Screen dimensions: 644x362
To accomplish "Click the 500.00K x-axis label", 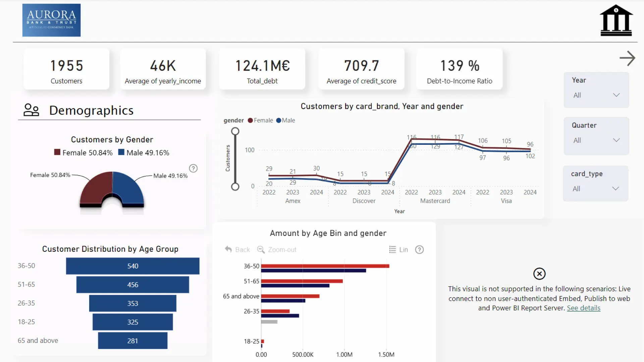I will pyautogui.click(x=303, y=355).
